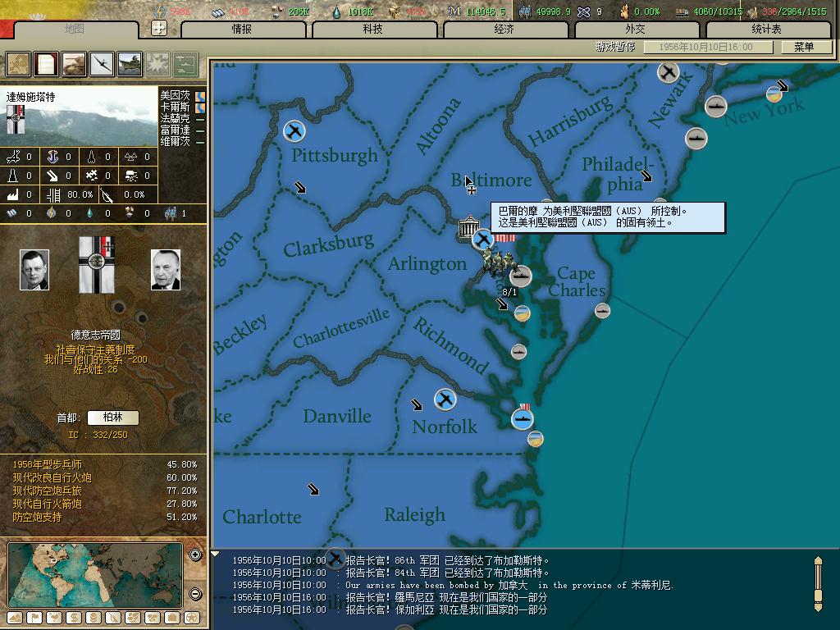Go to the 外交 diplomacy tab

(636, 30)
